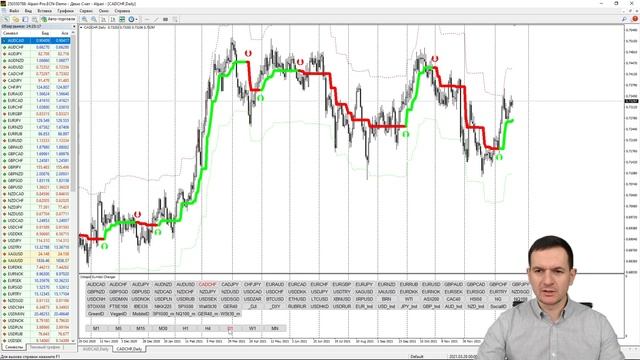Click the AUDCAD symbol changer button
This screenshot has height=360, width=640.
pos(96,284)
